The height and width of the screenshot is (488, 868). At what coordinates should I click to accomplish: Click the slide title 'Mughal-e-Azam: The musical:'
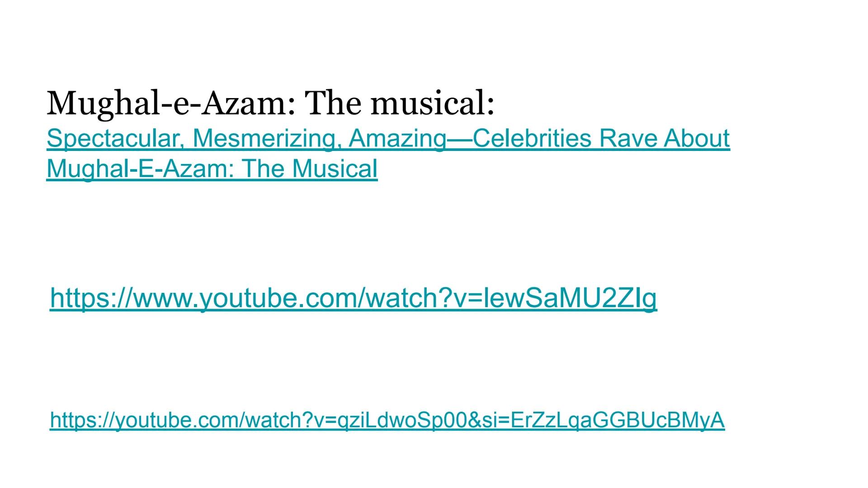(x=270, y=103)
